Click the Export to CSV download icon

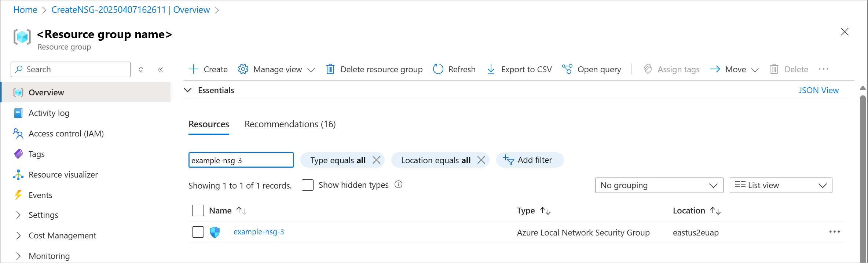click(491, 69)
